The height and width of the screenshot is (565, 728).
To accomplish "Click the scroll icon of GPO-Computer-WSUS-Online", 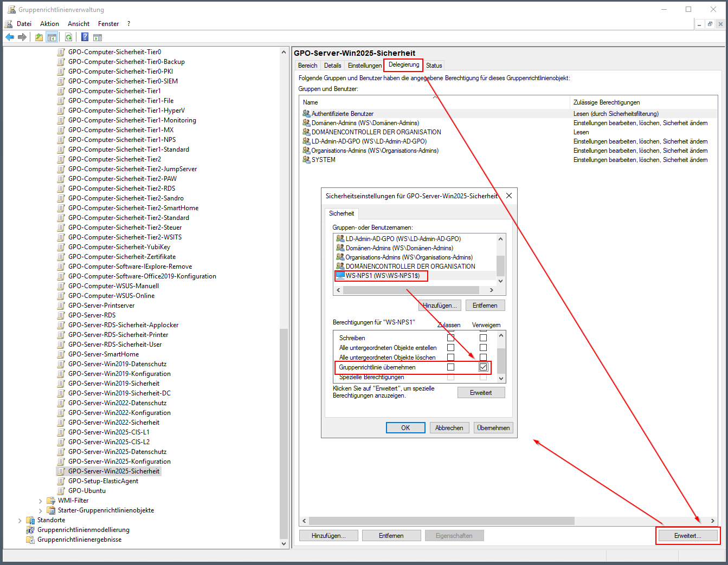I will pos(61,296).
